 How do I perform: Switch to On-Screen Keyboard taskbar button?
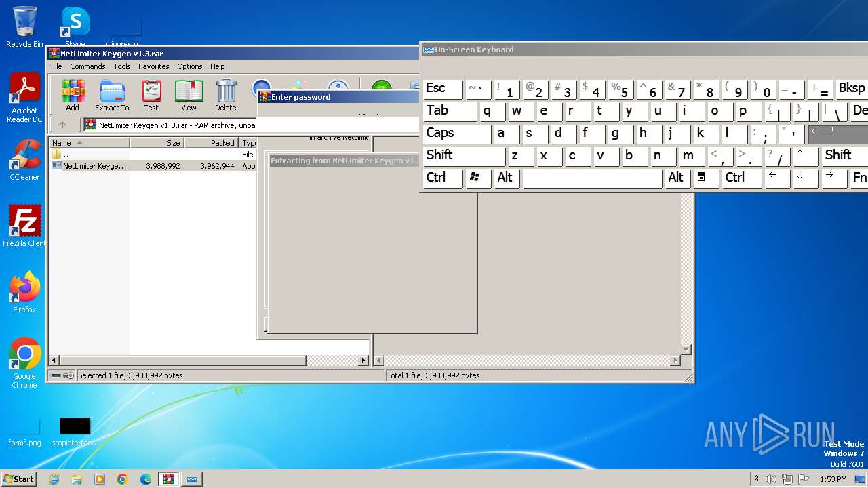click(x=192, y=479)
